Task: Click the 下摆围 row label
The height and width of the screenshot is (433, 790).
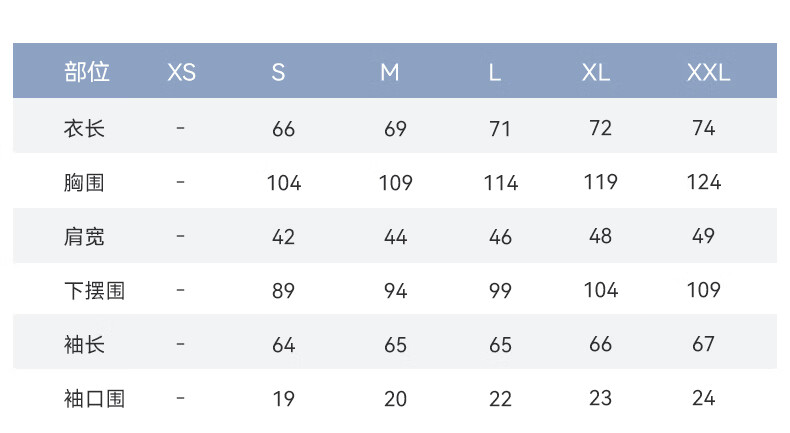Action: 94,291
